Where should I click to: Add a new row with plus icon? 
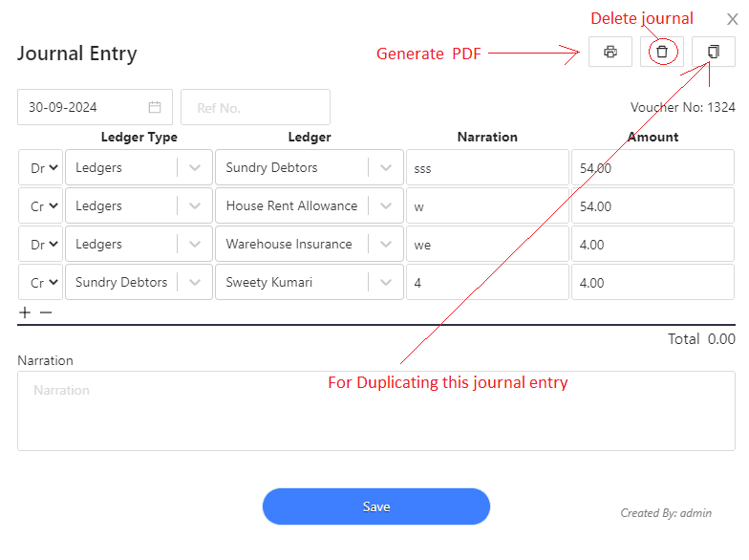25,312
